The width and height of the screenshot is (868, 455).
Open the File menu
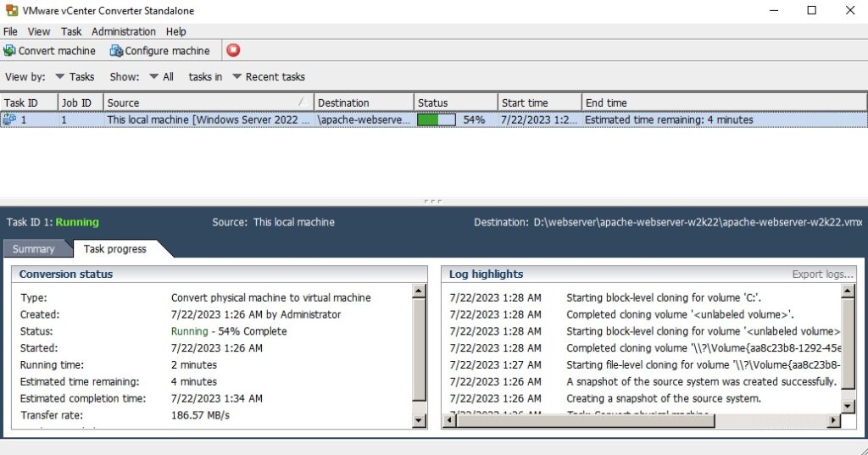point(10,31)
